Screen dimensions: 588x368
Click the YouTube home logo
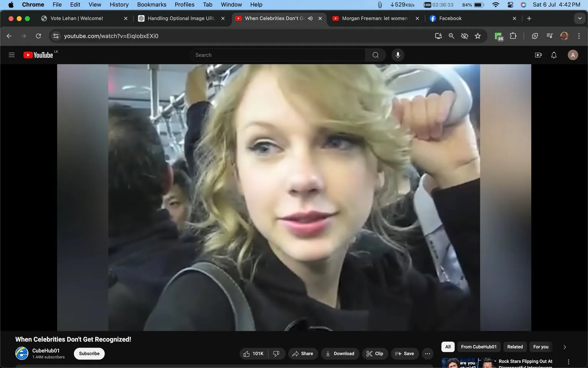(x=38, y=55)
